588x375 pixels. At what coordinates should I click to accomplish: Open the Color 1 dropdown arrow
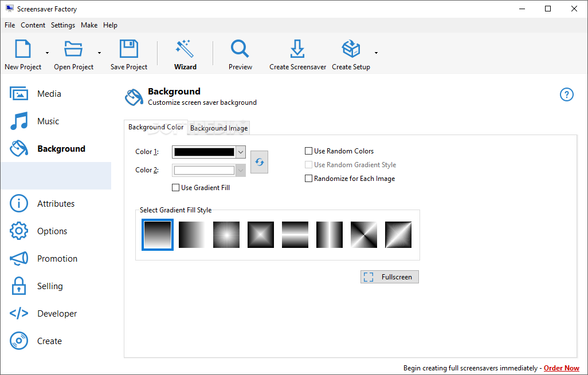pos(241,152)
